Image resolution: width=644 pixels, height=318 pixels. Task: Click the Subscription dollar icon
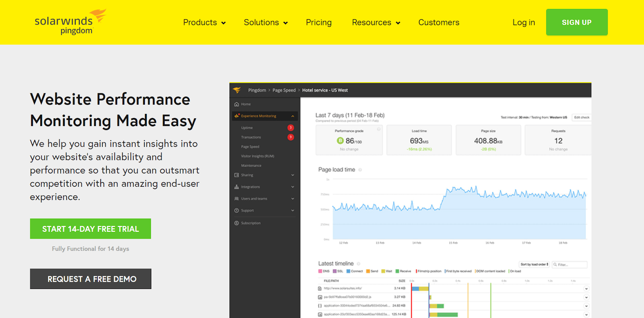click(x=237, y=223)
